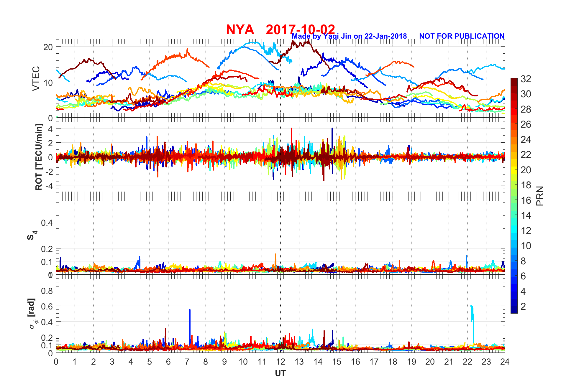Click the plot title "NYA 2017-10-02"
561x392 pixels.
pos(280,29)
